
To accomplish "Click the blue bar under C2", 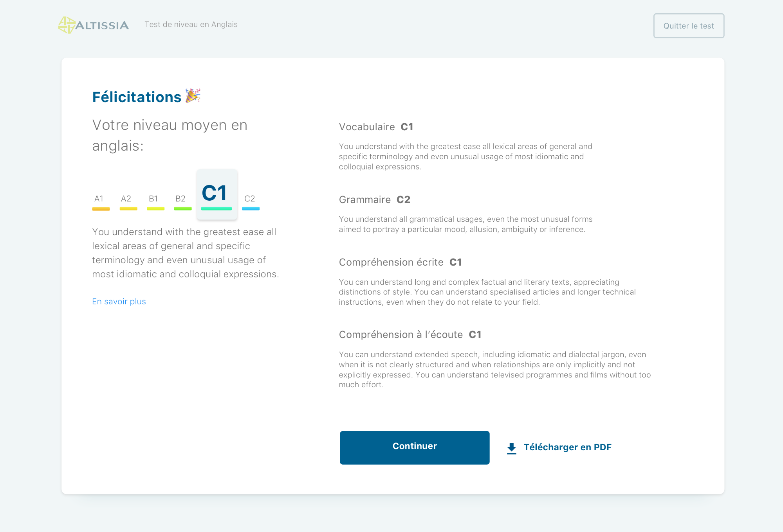I will (251, 209).
